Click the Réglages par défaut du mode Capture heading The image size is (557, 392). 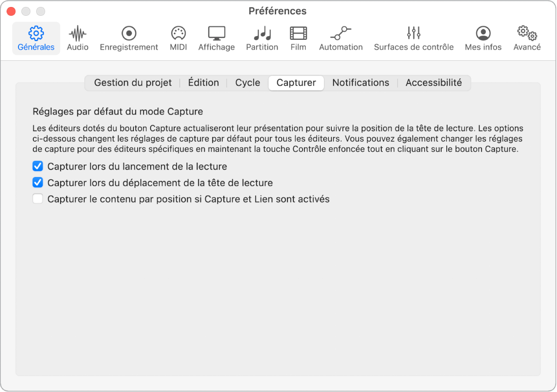coord(118,112)
